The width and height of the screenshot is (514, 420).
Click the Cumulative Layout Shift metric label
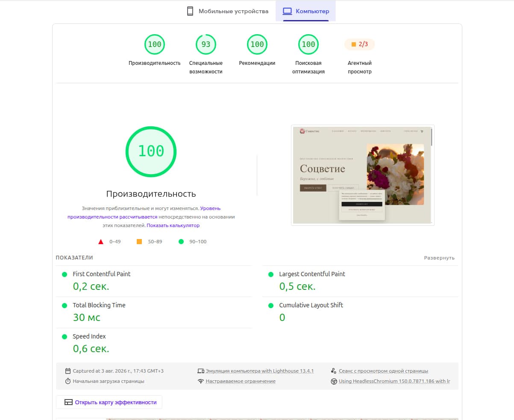click(311, 305)
